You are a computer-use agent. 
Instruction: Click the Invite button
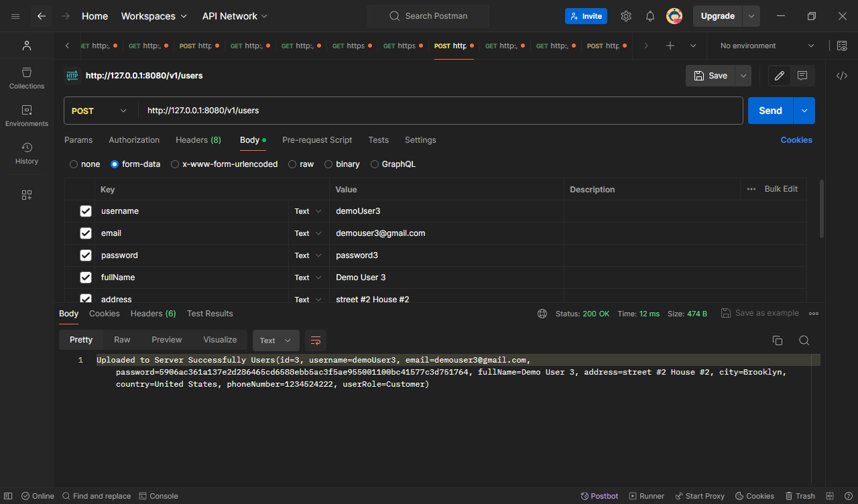(586, 16)
